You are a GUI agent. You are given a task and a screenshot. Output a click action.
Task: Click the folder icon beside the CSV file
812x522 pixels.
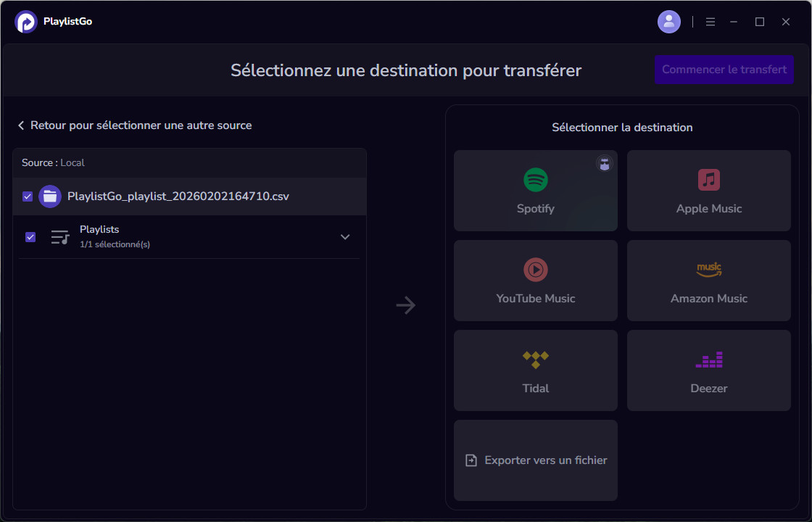[x=51, y=196]
